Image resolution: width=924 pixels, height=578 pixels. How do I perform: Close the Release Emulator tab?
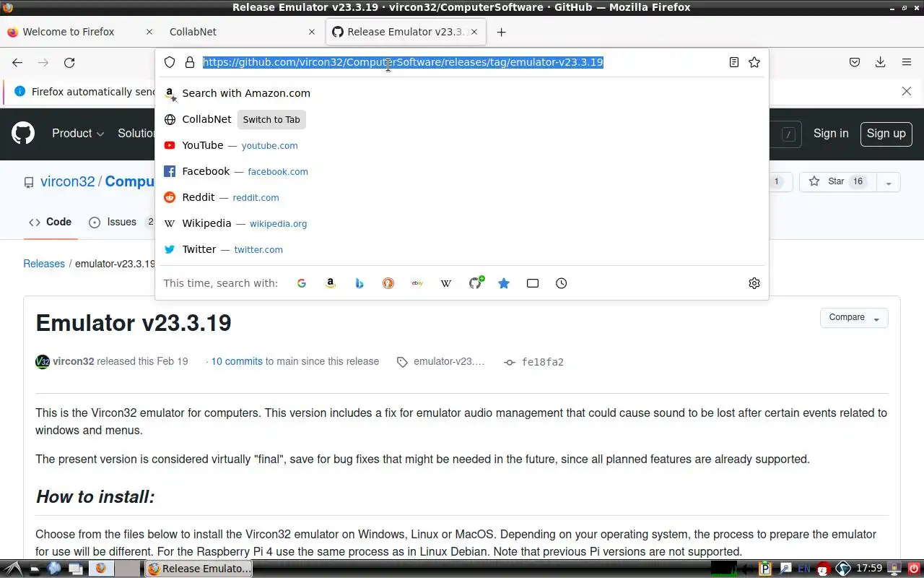(x=474, y=32)
